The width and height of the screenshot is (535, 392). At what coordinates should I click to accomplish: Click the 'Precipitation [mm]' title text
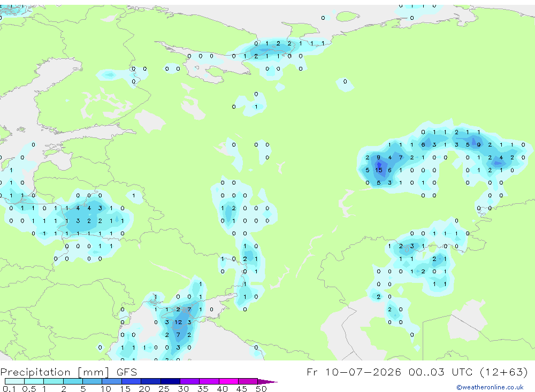[55, 372]
